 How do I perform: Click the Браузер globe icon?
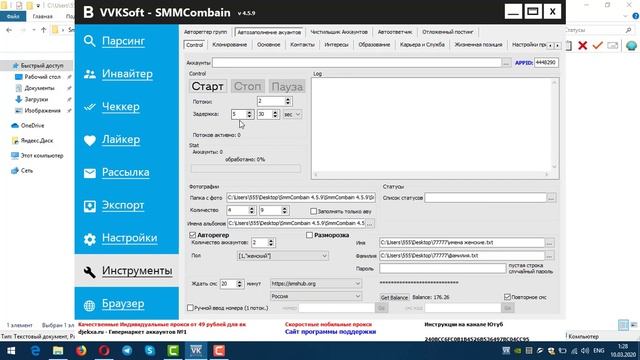click(x=89, y=304)
